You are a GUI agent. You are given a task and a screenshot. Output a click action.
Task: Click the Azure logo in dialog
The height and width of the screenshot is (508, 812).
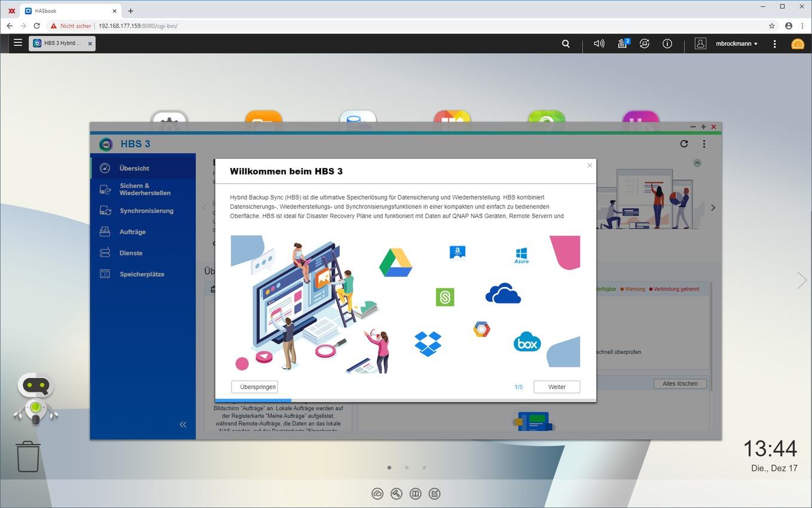[x=521, y=255]
